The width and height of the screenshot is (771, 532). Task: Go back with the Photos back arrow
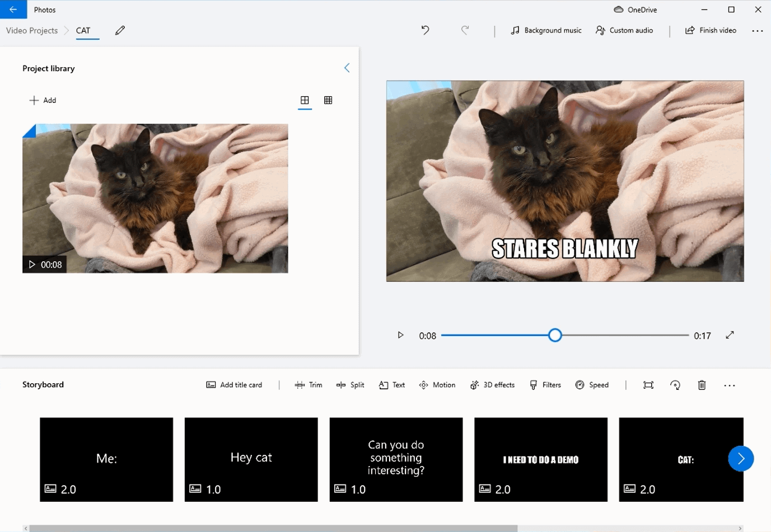tap(13, 10)
